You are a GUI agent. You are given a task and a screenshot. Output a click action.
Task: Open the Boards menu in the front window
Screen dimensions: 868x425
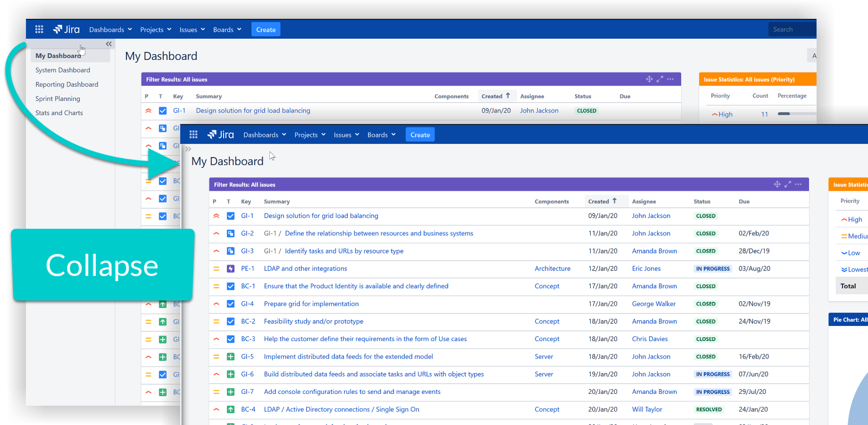pos(381,135)
